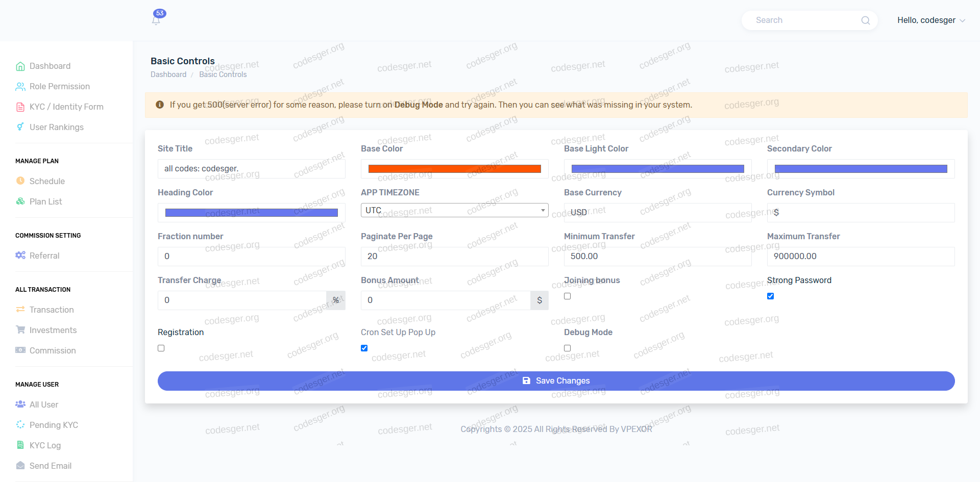This screenshot has height=482, width=980.
Task: Expand the Hello, codesger user menu
Action: pos(930,20)
